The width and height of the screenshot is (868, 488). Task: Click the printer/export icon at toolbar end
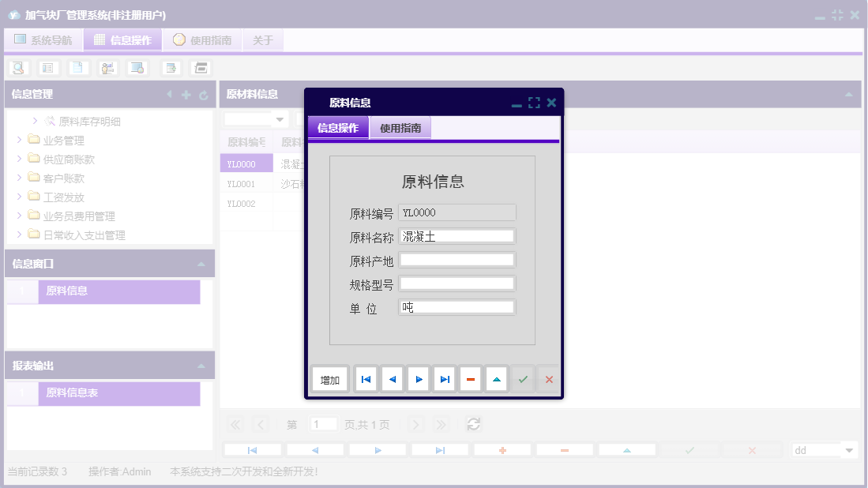pos(200,67)
